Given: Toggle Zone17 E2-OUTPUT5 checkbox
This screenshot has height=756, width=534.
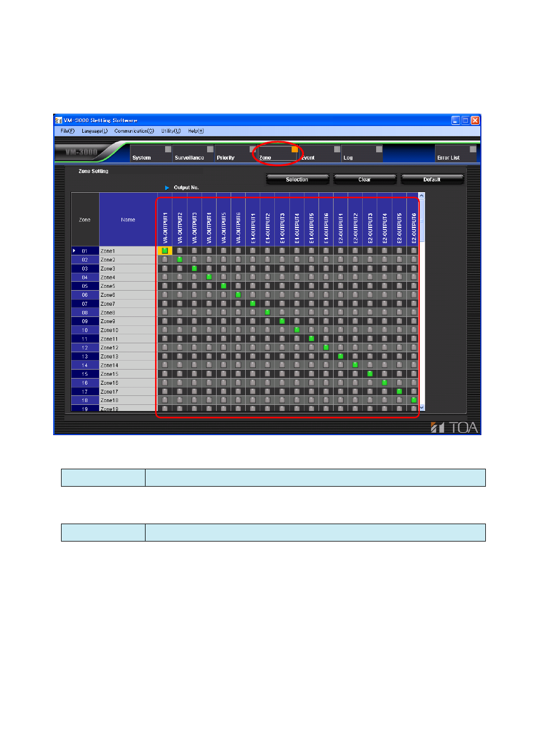Looking at the screenshot, I should (x=399, y=391).
